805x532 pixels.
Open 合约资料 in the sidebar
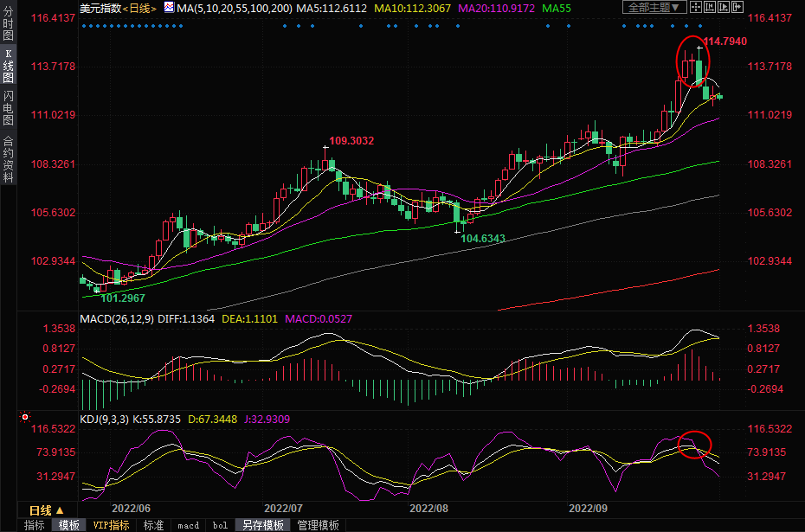8,158
